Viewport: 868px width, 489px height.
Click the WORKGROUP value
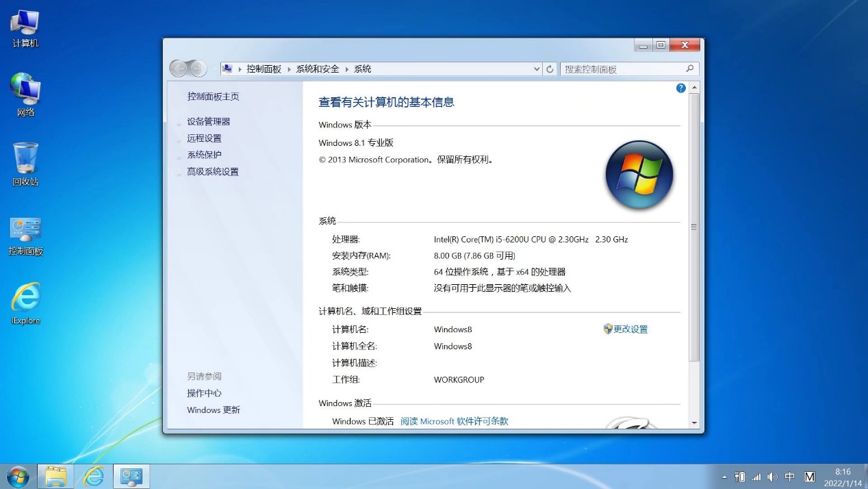tap(459, 379)
